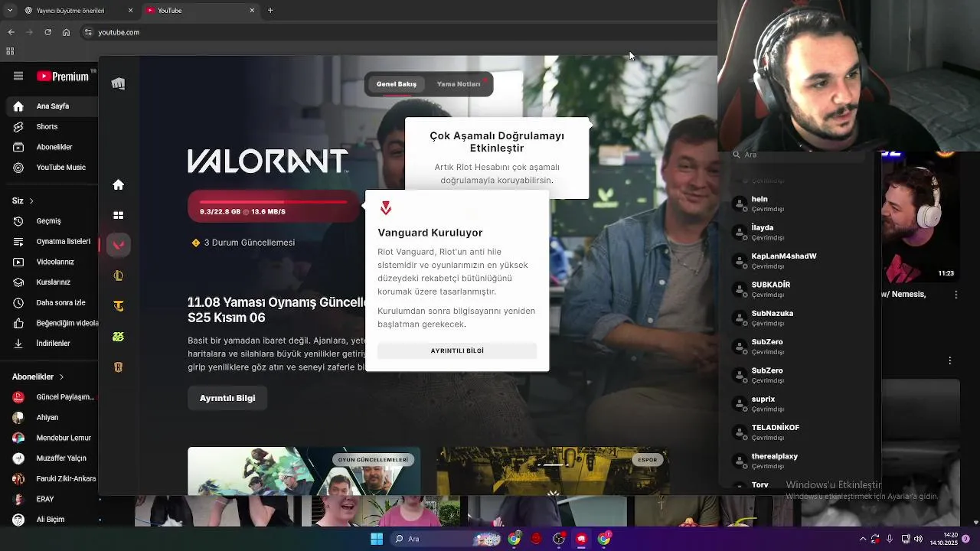Open Riot Client all-games grid icon
The width and height of the screenshot is (980, 551).
tap(118, 215)
